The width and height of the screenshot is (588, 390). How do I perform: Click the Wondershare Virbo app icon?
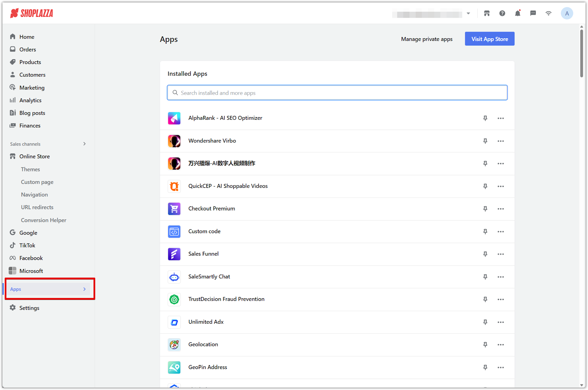[174, 141]
